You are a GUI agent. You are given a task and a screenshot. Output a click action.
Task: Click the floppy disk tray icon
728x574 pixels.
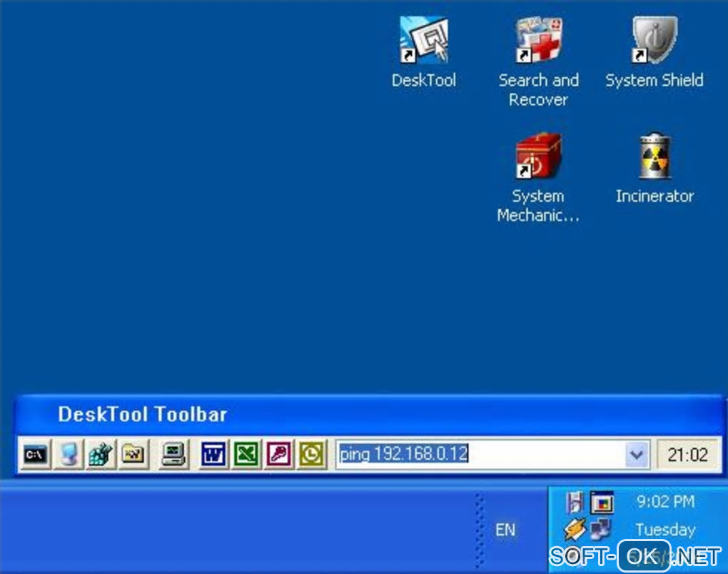click(x=575, y=503)
